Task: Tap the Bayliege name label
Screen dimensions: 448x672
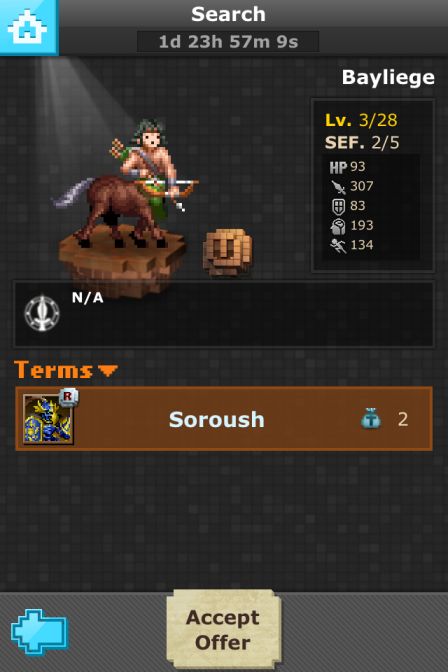Action: point(388,78)
